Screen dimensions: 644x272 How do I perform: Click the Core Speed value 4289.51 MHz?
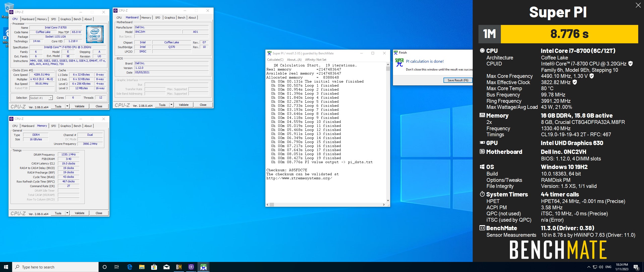point(42,75)
